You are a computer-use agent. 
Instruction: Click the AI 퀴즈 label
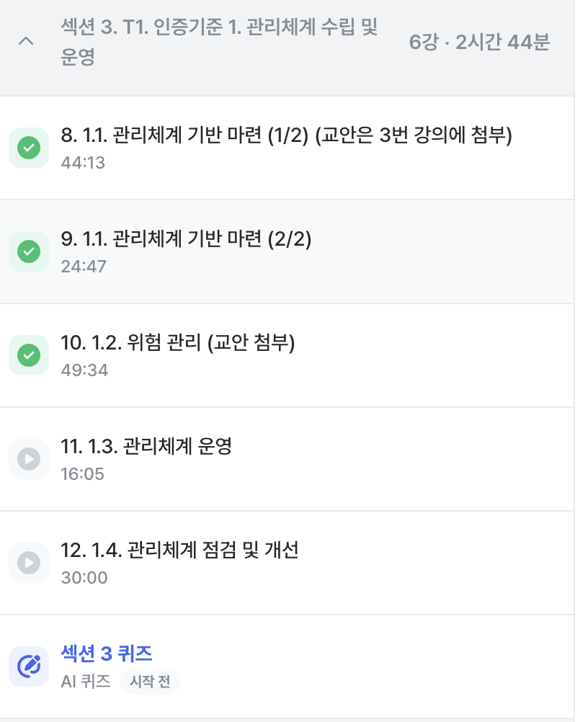pyautogui.click(x=86, y=682)
